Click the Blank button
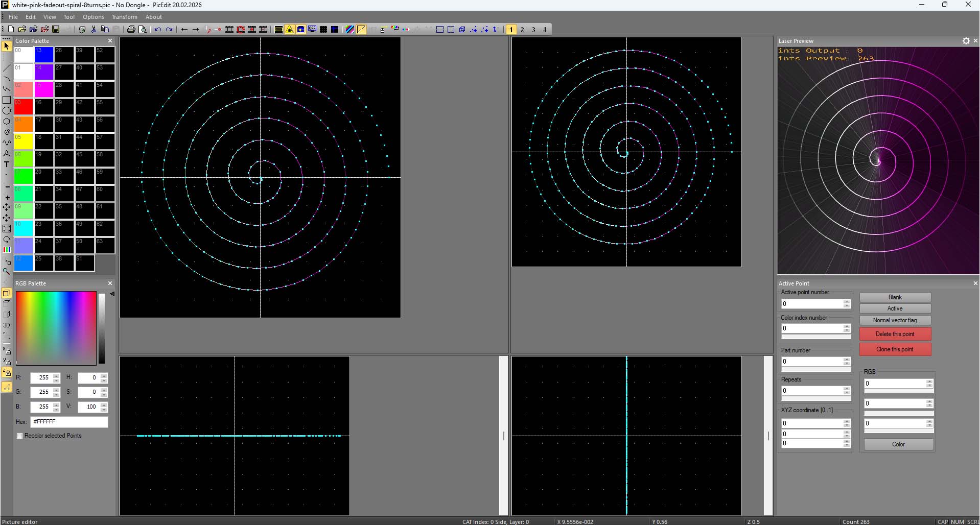Image resolution: width=980 pixels, height=525 pixels. click(x=895, y=297)
